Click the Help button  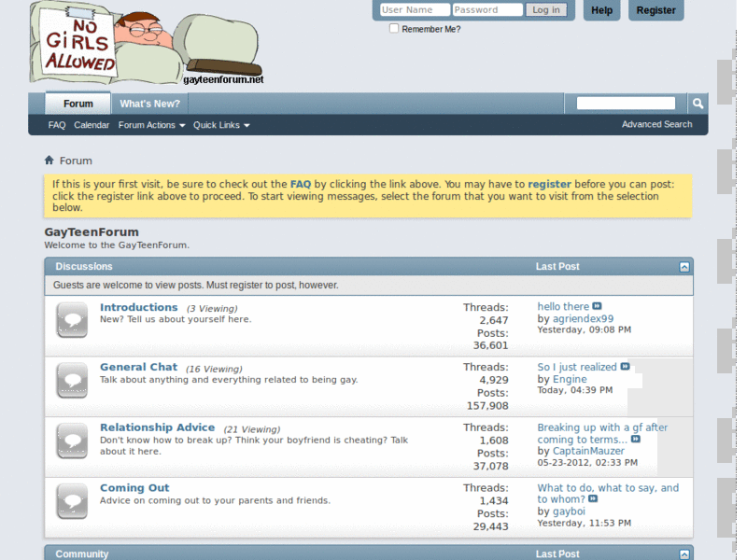601,10
